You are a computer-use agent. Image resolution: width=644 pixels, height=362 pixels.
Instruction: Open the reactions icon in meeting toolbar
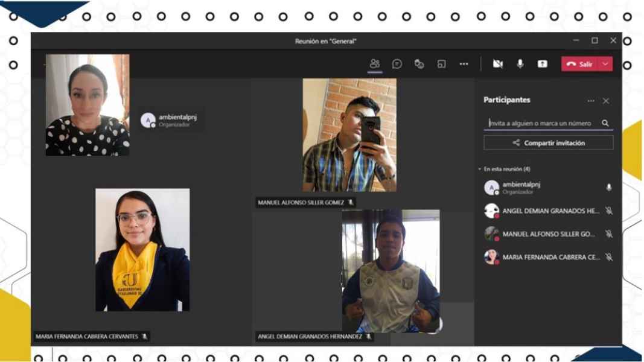coord(419,64)
